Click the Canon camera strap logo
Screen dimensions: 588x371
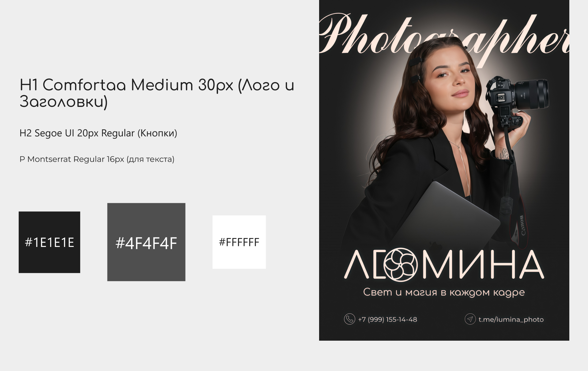tap(523, 226)
